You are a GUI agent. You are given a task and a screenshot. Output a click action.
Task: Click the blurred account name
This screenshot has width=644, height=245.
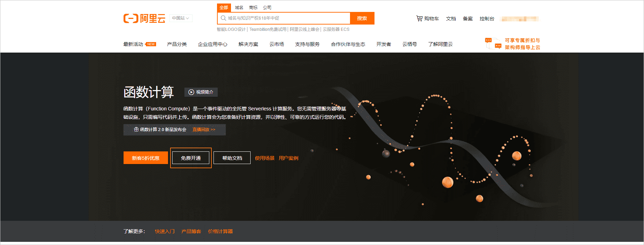tap(519, 19)
